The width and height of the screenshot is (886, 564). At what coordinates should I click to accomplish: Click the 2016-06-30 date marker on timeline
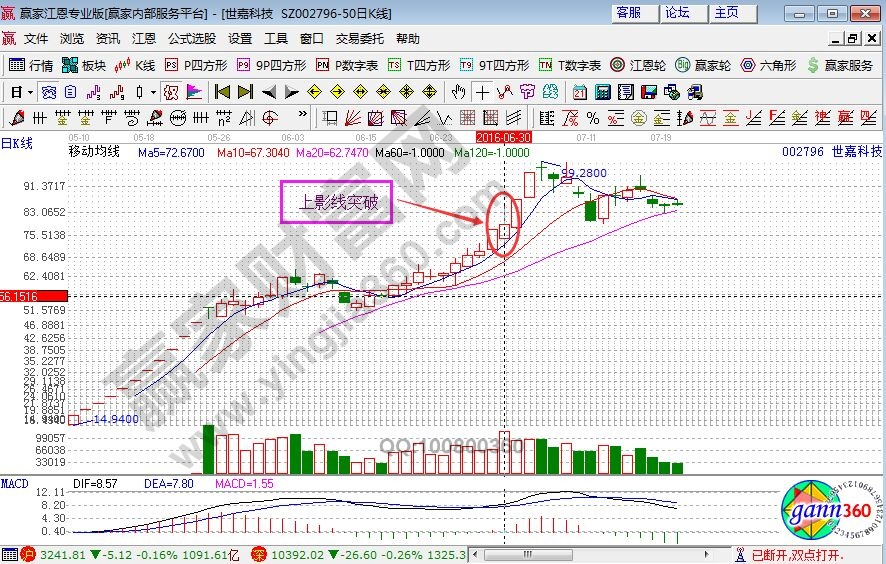point(502,135)
